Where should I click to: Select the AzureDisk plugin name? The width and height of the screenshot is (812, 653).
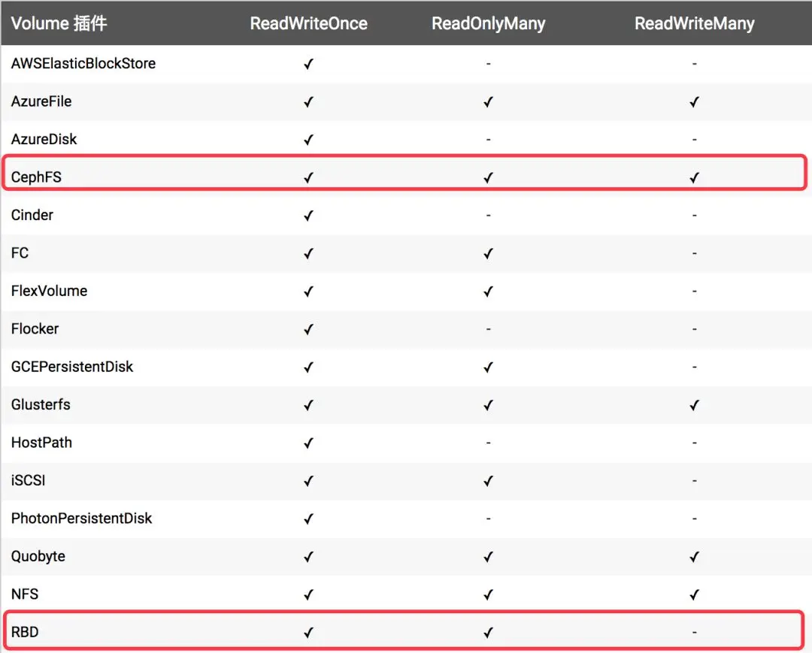(44, 139)
